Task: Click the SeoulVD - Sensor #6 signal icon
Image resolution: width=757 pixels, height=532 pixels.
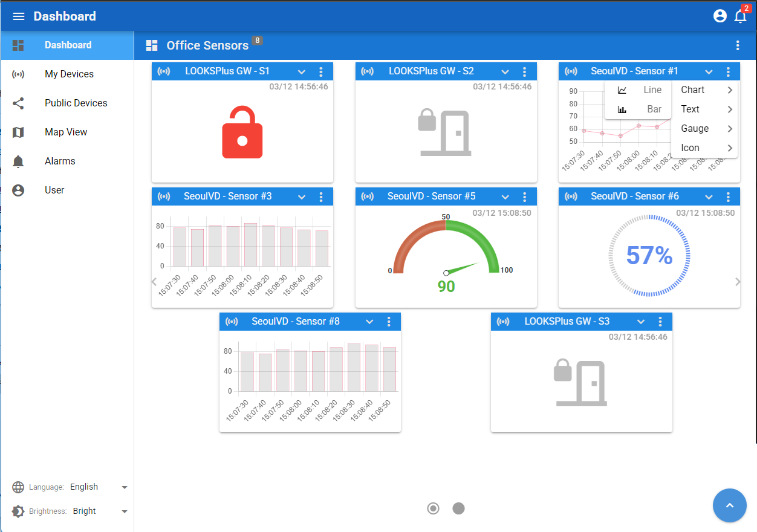Action: click(x=571, y=196)
